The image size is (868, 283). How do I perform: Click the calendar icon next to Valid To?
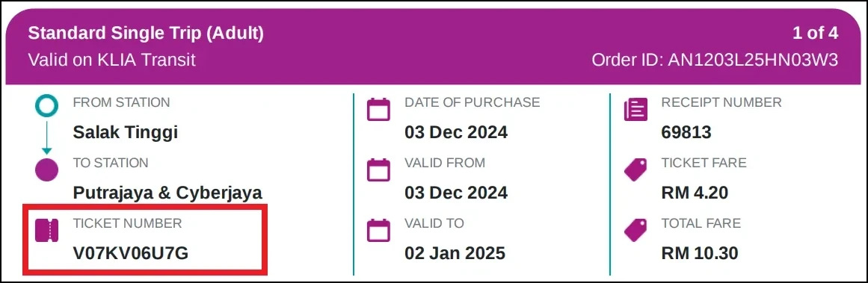[379, 230]
